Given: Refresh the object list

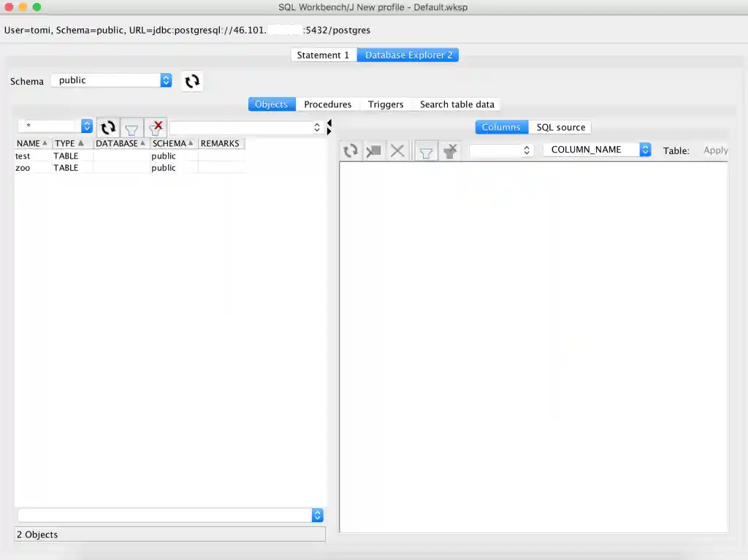Looking at the screenshot, I should (107, 126).
